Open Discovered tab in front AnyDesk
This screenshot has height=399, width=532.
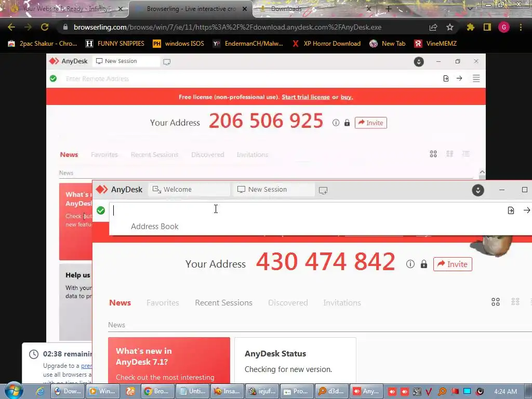[x=288, y=303]
